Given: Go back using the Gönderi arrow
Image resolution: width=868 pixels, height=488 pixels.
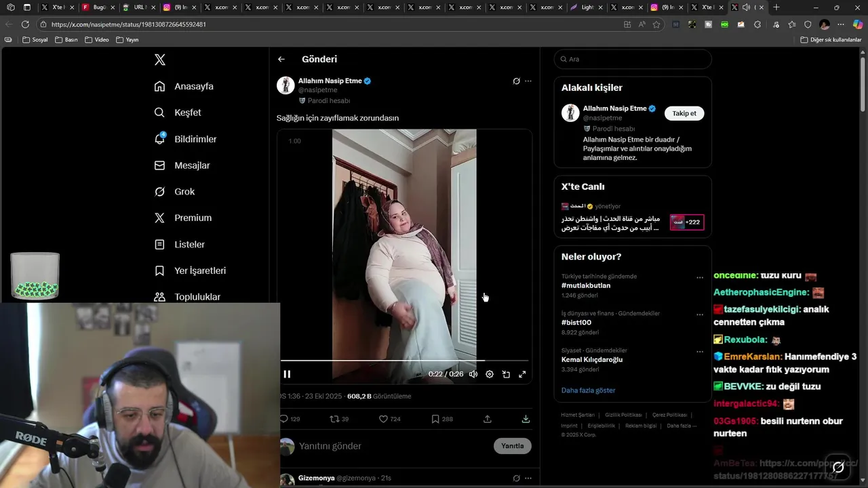Looking at the screenshot, I should tap(281, 59).
